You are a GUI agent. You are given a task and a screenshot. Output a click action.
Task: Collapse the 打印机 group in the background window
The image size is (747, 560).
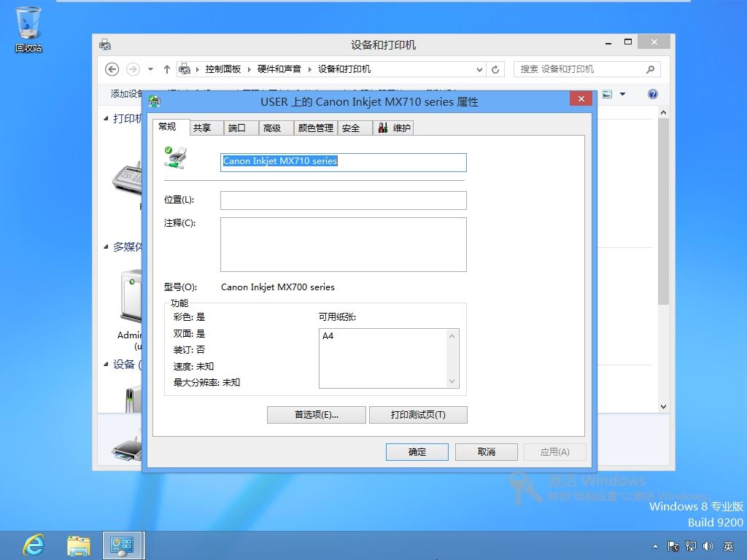tap(106, 119)
